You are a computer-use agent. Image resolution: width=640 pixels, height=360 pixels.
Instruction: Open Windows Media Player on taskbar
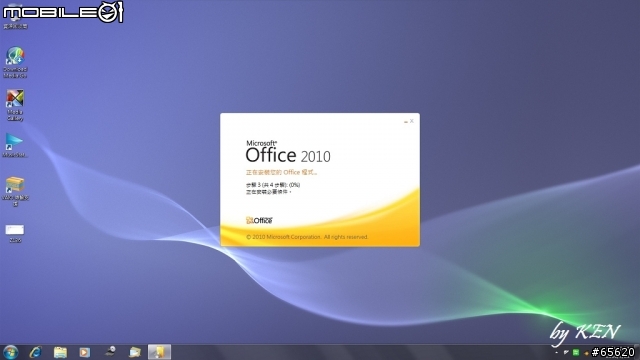(84, 352)
